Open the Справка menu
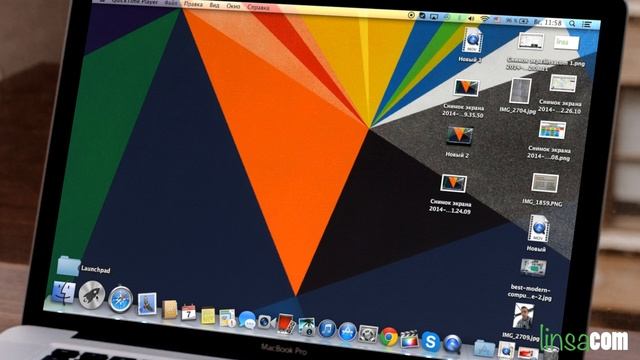Screen dimensions: 640x360 [258, 7]
